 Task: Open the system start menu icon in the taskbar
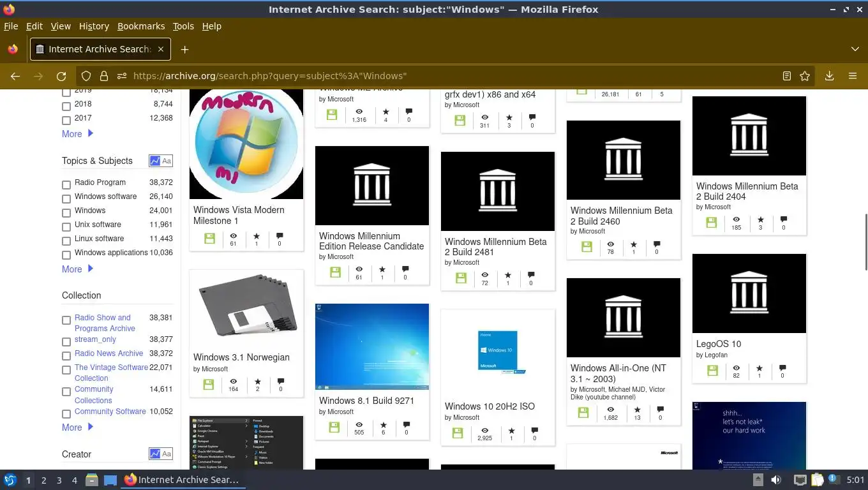coord(10,480)
